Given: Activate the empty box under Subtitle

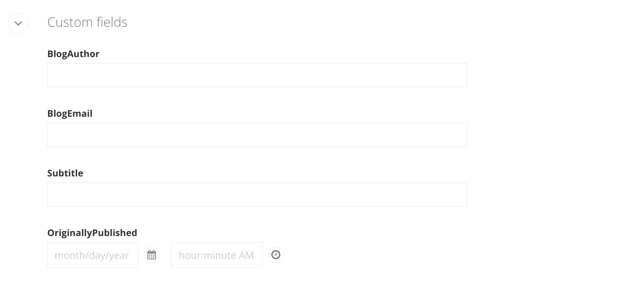Looking at the screenshot, I should [257, 195].
